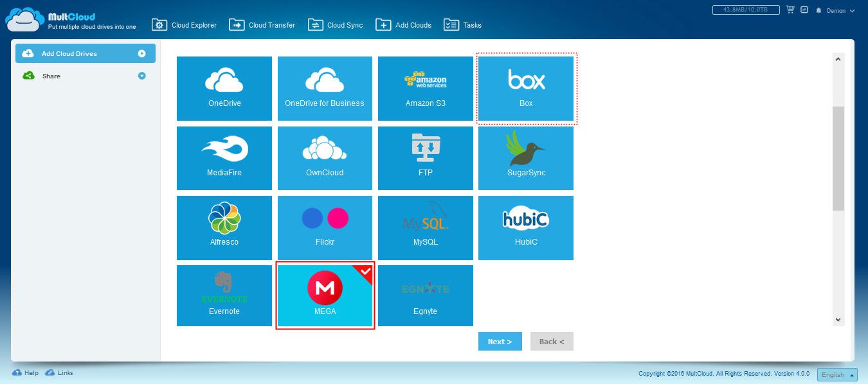
Task: Select the OneDrive cloud tile
Action: click(224, 89)
